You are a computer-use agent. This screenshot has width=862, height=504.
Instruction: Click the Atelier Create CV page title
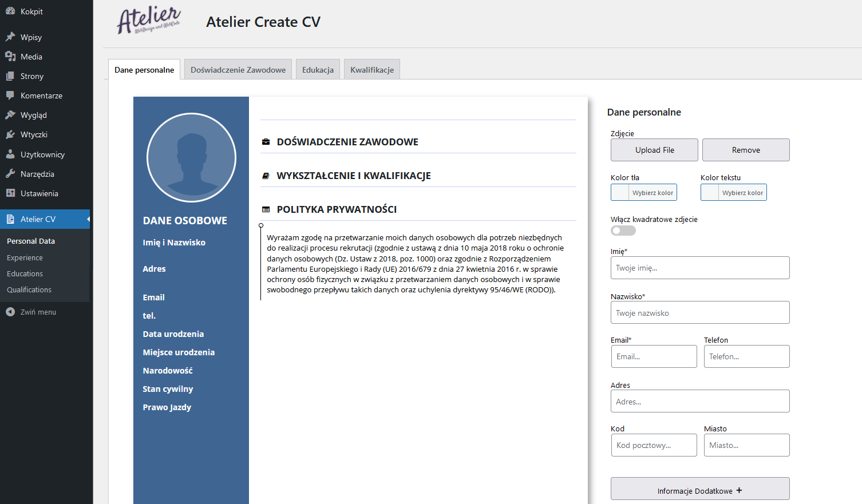(x=263, y=22)
